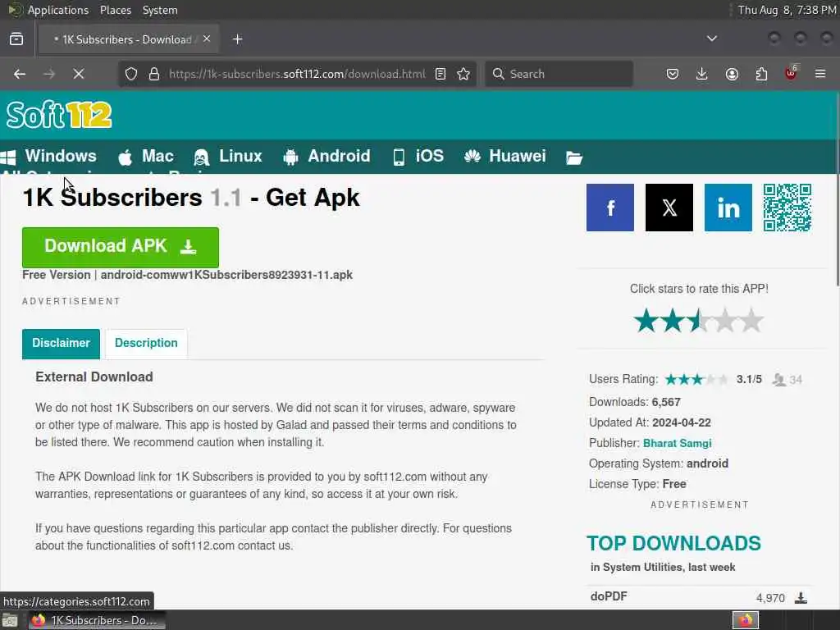Click the External Download heading

[94, 377]
